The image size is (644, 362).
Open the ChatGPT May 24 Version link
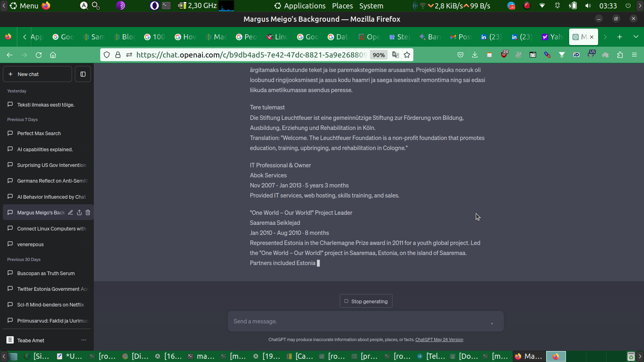click(x=439, y=339)
